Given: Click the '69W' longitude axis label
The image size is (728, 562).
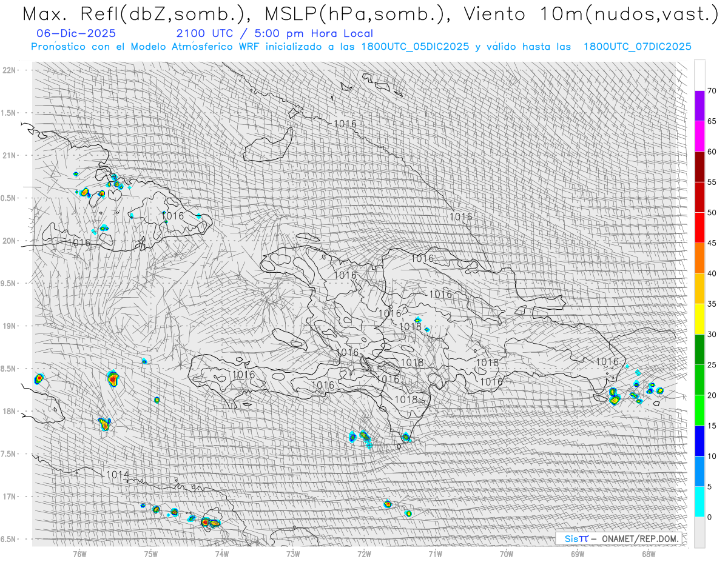Looking at the screenshot, I should [578, 554].
